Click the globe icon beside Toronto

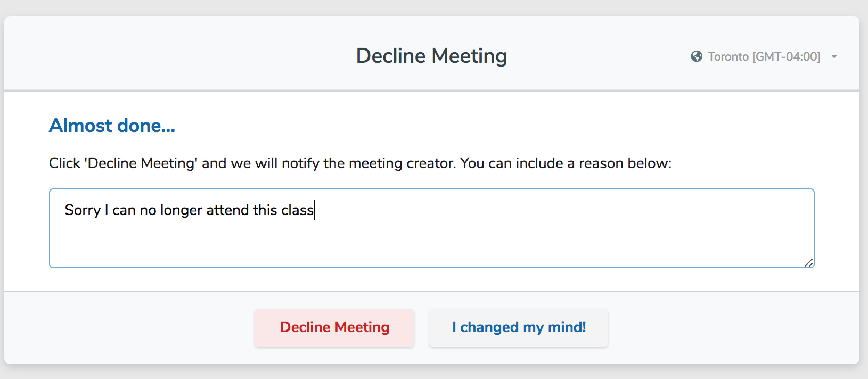(697, 56)
